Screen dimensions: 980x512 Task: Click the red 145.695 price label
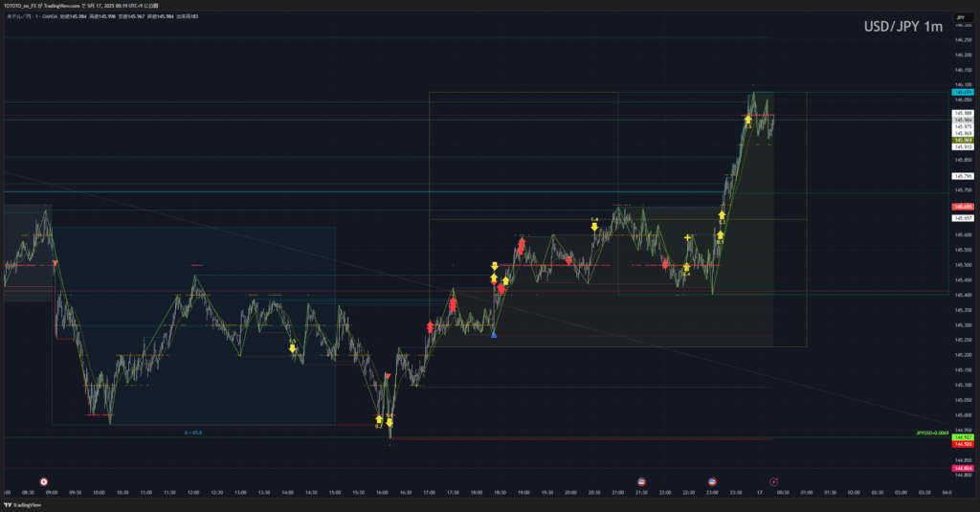point(963,207)
